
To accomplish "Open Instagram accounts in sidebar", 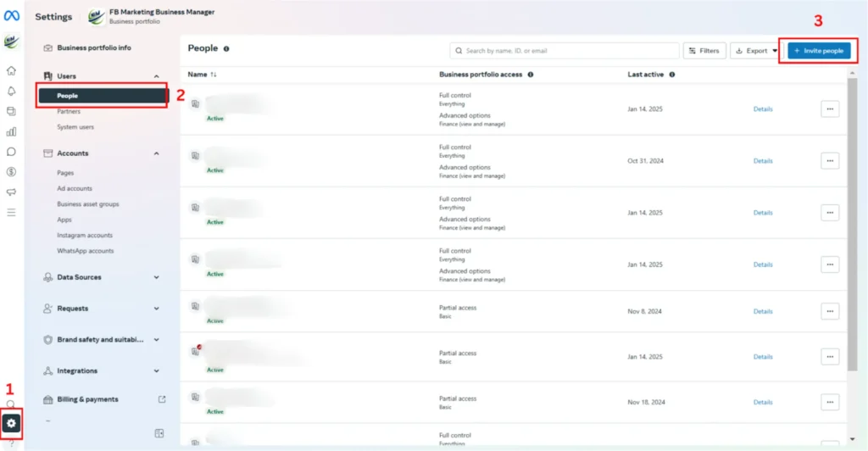I will pyautogui.click(x=85, y=235).
